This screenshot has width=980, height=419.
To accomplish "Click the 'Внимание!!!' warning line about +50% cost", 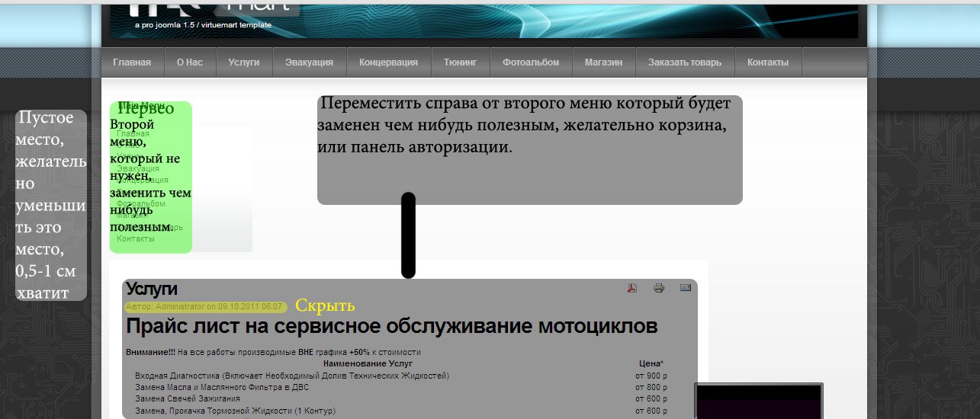I will [273, 353].
